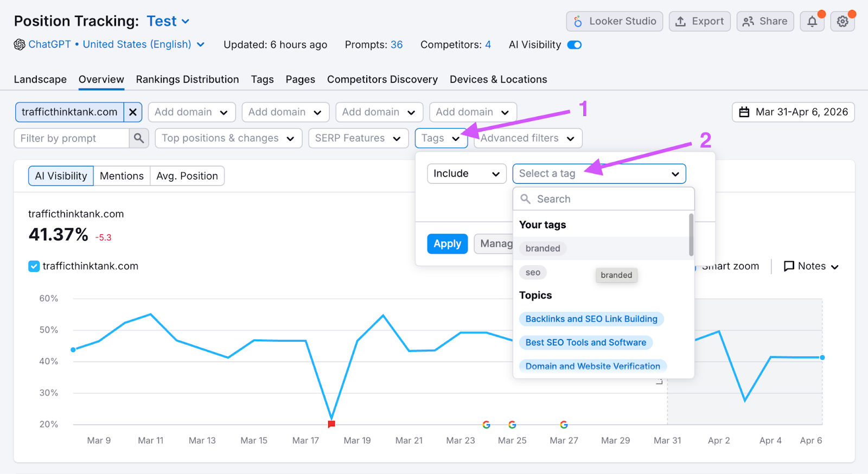
Task: Open the SERP Features dropdown
Action: coord(358,138)
